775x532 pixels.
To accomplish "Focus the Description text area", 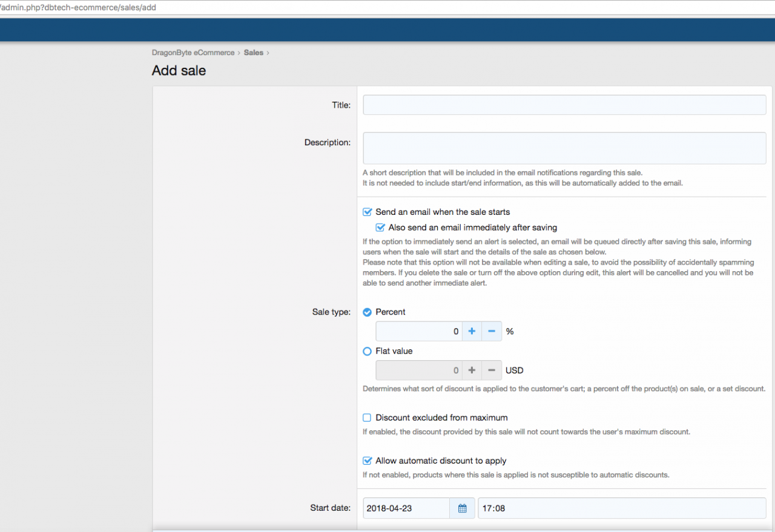I will tap(564, 148).
